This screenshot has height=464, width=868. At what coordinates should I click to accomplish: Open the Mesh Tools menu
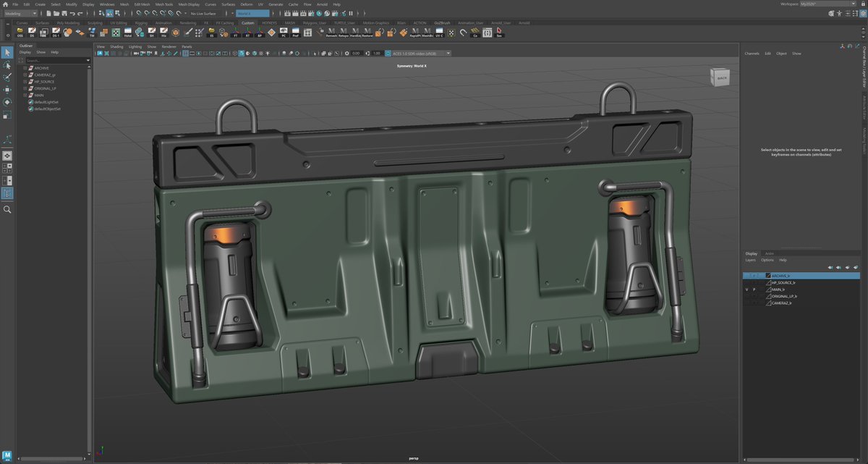click(x=163, y=4)
